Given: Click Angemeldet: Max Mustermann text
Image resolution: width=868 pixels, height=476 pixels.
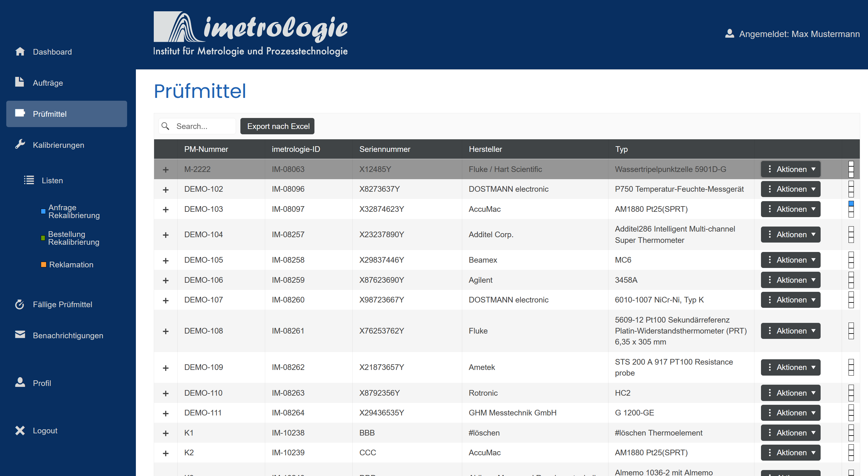Looking at the screenshot, I should click(x=799, y=34).
